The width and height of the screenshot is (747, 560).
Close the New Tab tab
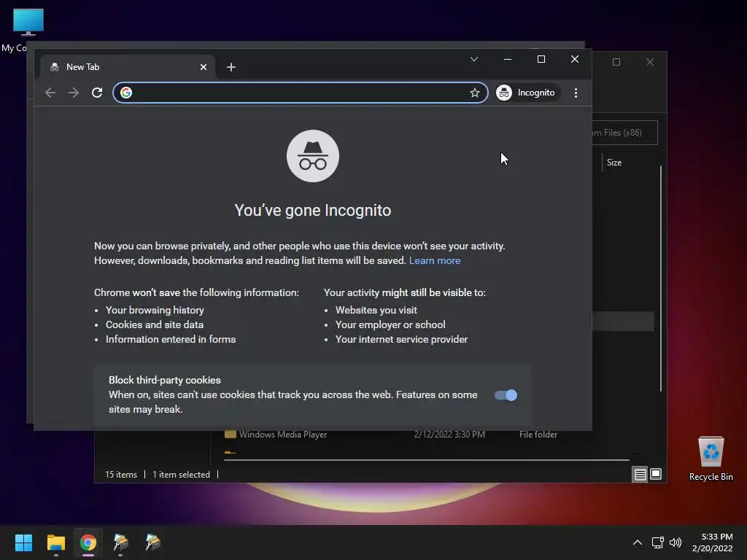click(x=204, y=67)
